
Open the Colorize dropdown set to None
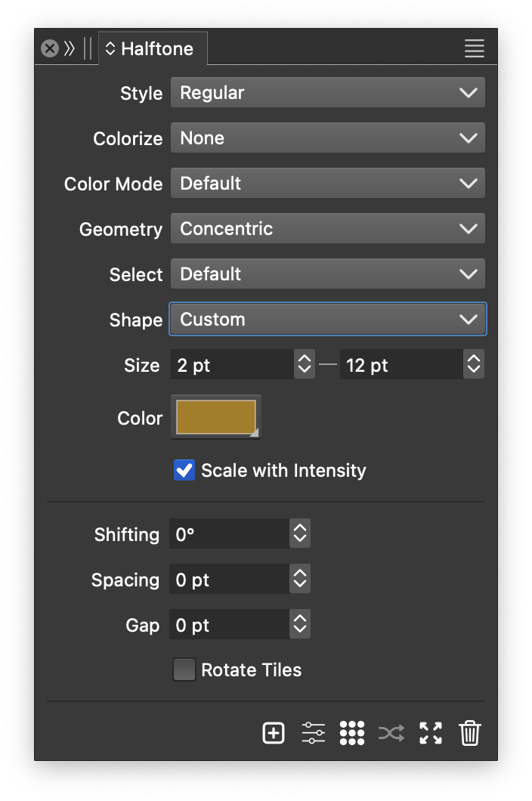(x=327, y=138)
